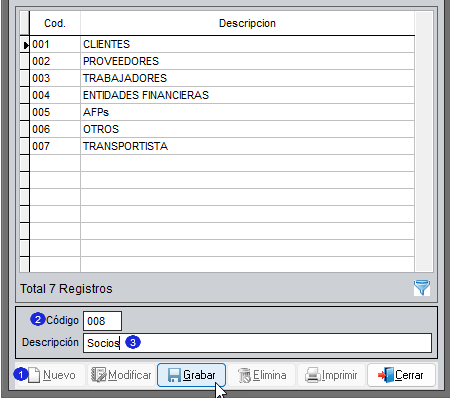Select the ENTIDADES FINANCIERAS row
450x398 pixels.
point(222,95)
